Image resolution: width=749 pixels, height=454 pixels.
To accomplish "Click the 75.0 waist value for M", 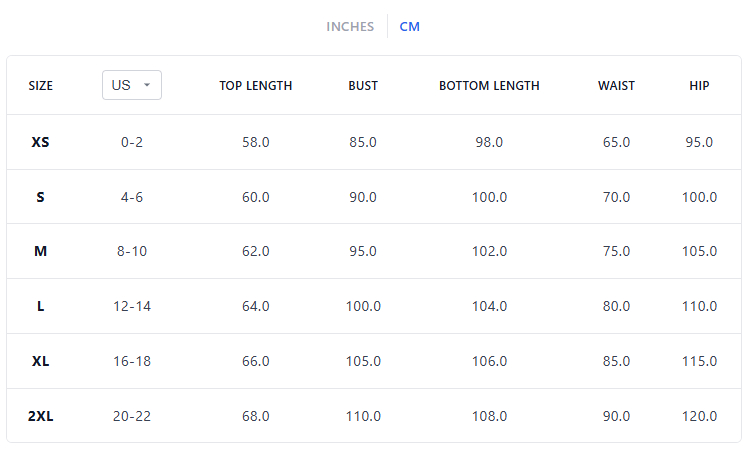I will coord(616,251).
